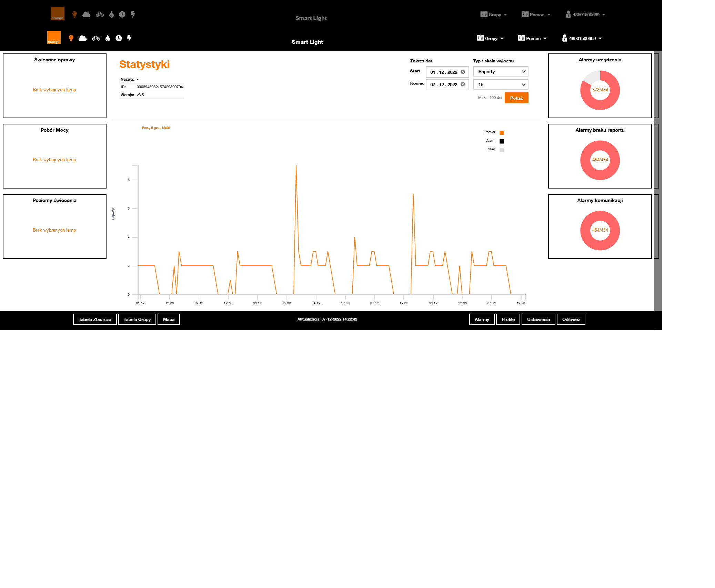715x588 pixels.
Task: Open the Pomoc dropdown menu
Action: [x=532, y=38]
